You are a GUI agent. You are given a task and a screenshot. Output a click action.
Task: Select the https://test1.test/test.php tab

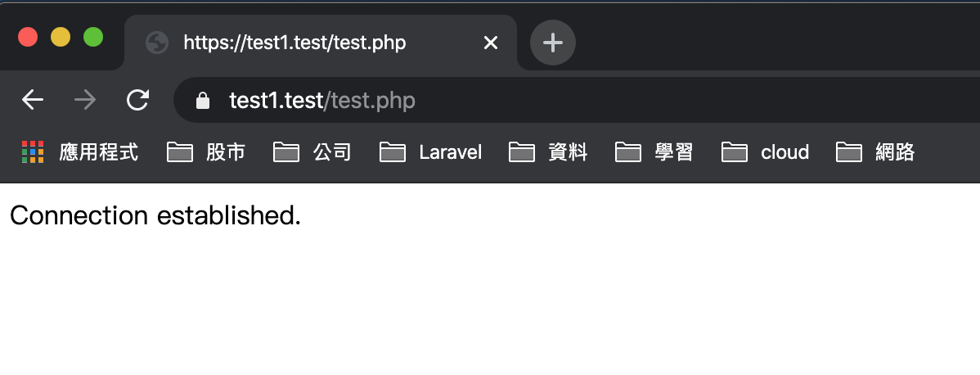point(321,43)
